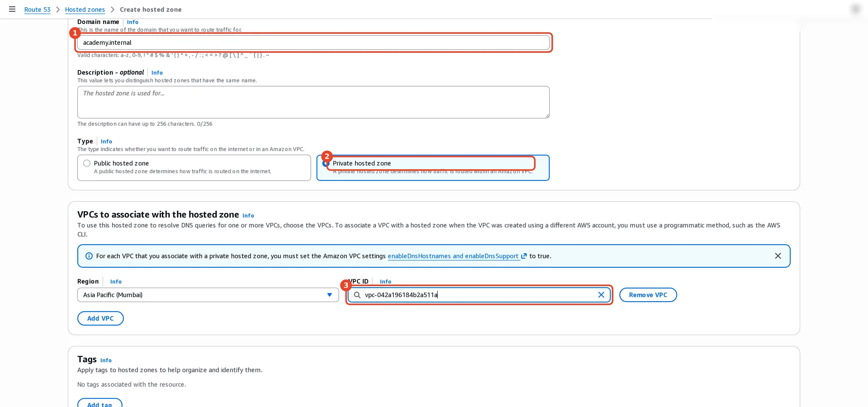Open Info link next to Domain name
Viewport: 868px width, 407px height.
tap(132, 22)
